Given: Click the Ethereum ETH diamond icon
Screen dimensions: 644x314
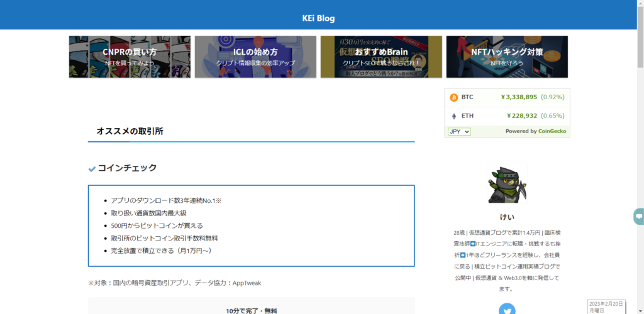Looking at the screenshot, I should tap(453, 116).
